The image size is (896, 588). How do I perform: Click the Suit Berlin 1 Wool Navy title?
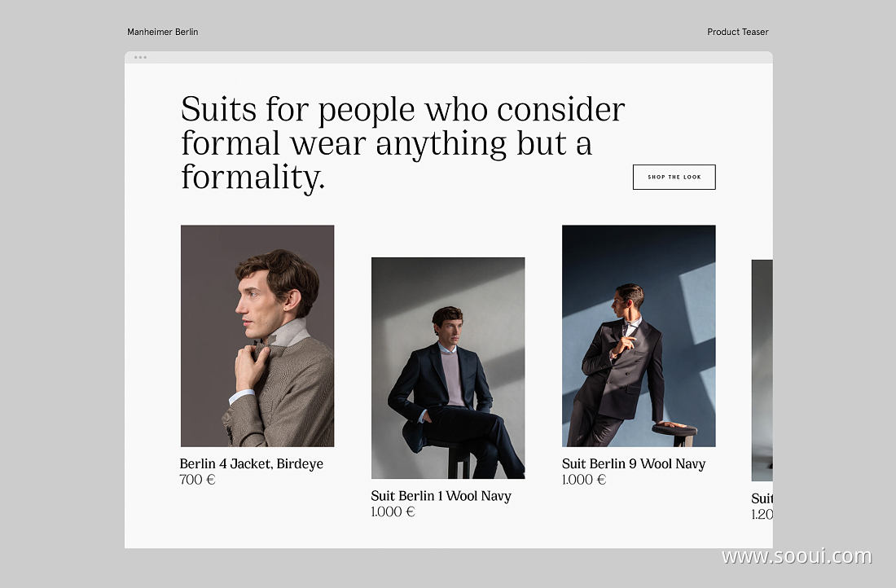[x=441, y=495]
